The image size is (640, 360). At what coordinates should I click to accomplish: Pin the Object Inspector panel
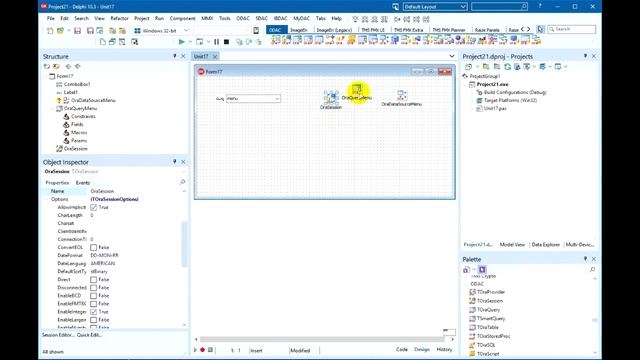point(175,162)
